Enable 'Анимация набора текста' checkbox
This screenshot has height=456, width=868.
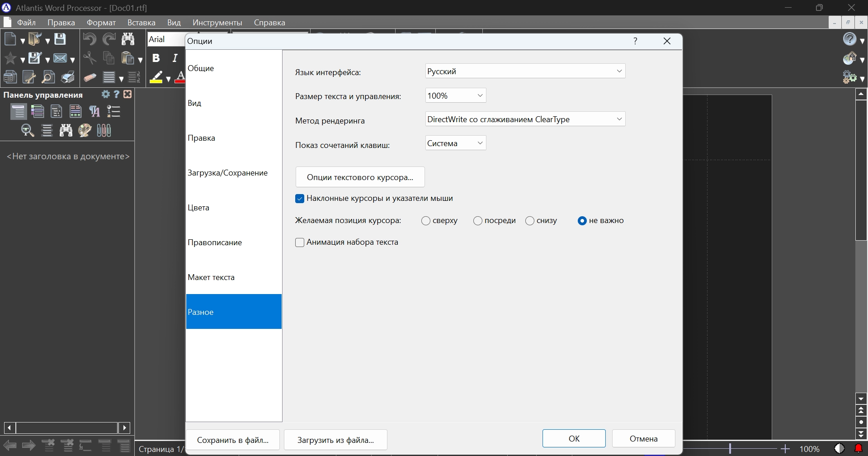300,242
